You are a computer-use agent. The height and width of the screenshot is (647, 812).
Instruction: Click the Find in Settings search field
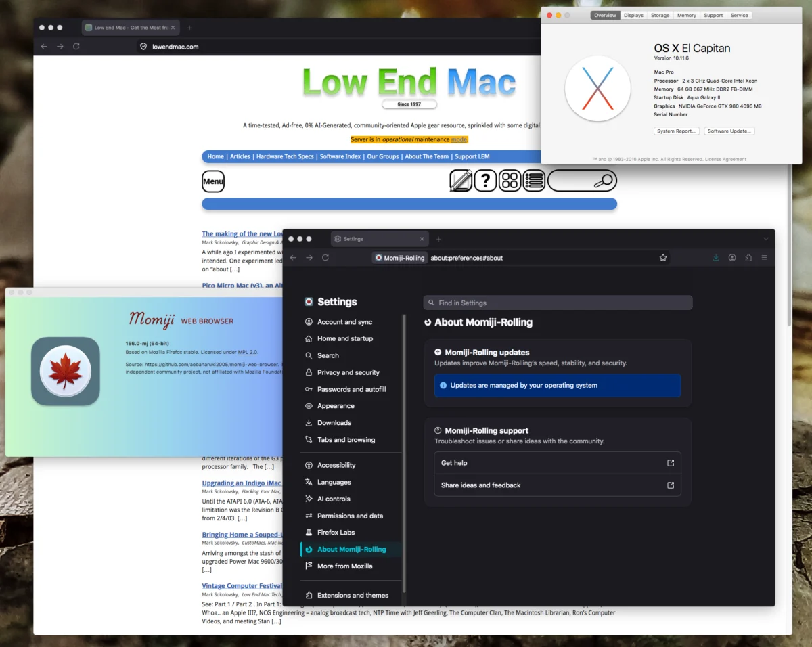click(558, 303)
